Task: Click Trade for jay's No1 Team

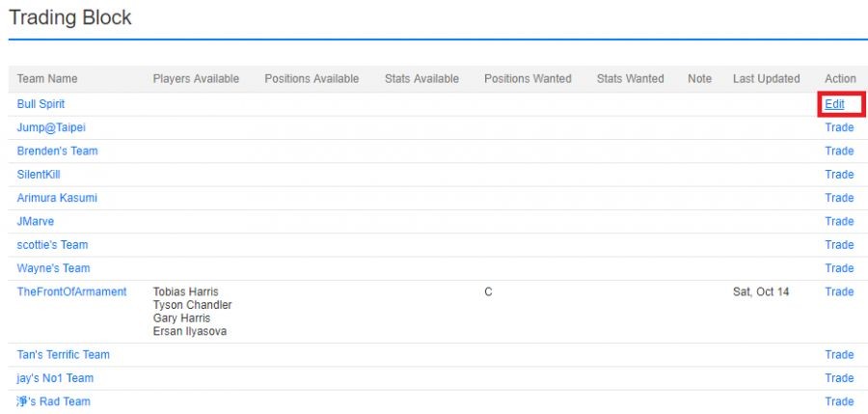Action: [x=839, y=378]
